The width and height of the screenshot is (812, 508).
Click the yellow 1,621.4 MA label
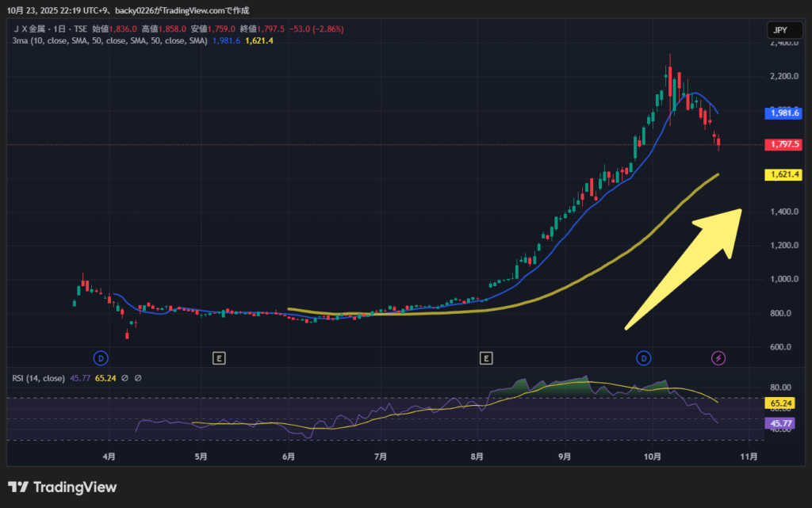pyautogui.click(x=782, y=174)
